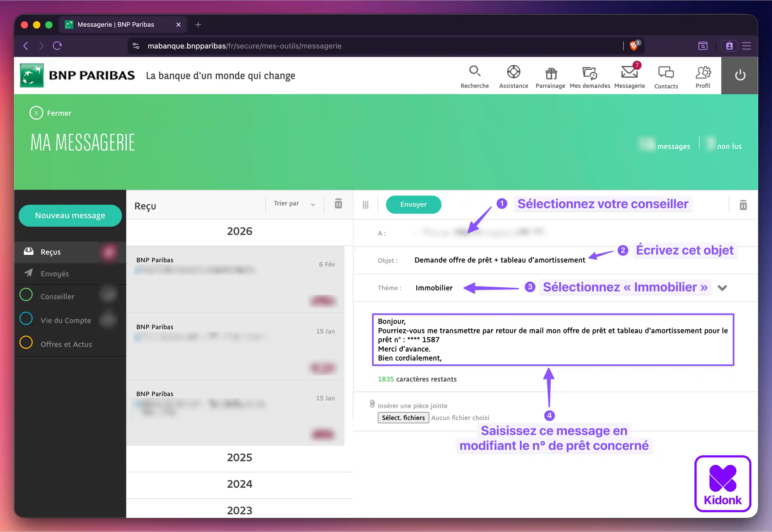The height and width of the screenshot is (532, 772).
Task: Delete messages with Reçu list trash icon
Action: [x=338, y=203]
